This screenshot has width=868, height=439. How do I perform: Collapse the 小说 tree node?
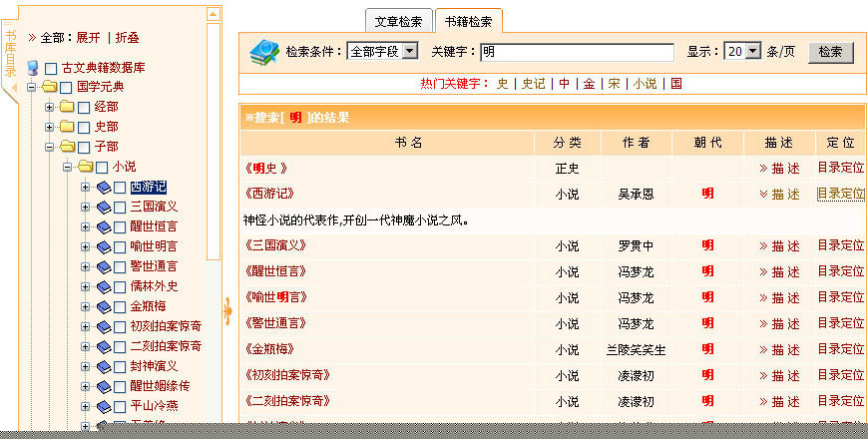pos(67,167)
